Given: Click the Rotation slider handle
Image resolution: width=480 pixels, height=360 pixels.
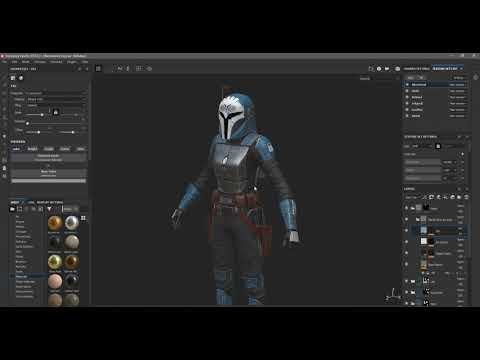Looking at the screenshot, I should click(x=28, y=123).
